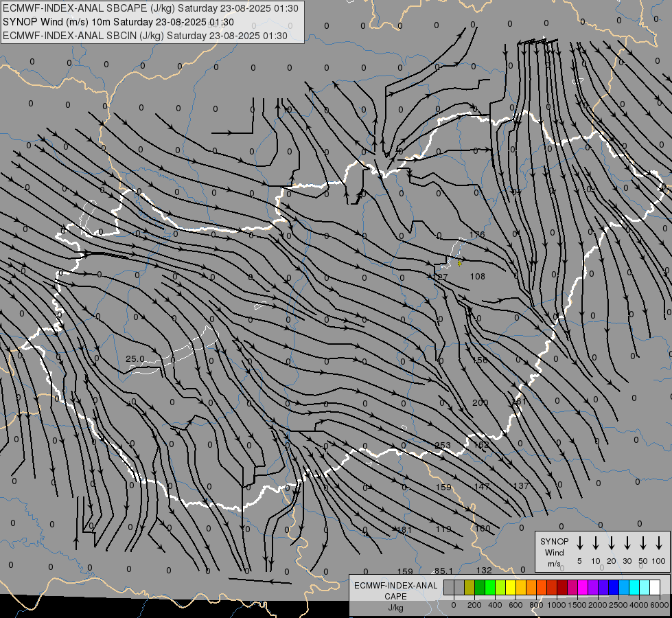
Task: Click the 2000 label on CAPE scale
Action: pyautogui.click(x=597, y=605)
